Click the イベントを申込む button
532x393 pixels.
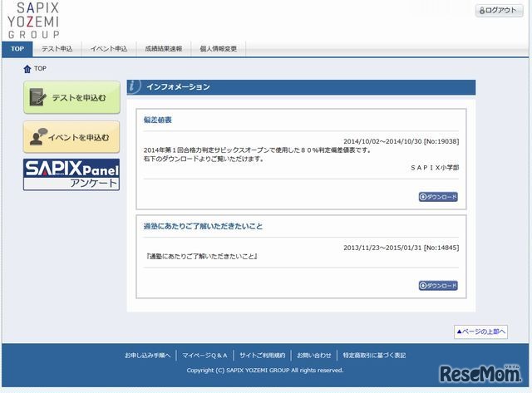click(x=71, y=137)
